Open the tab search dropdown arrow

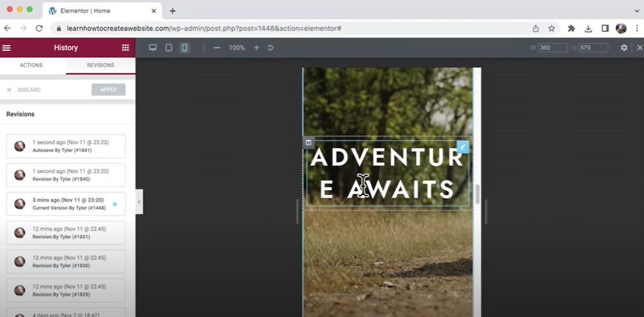636,11
